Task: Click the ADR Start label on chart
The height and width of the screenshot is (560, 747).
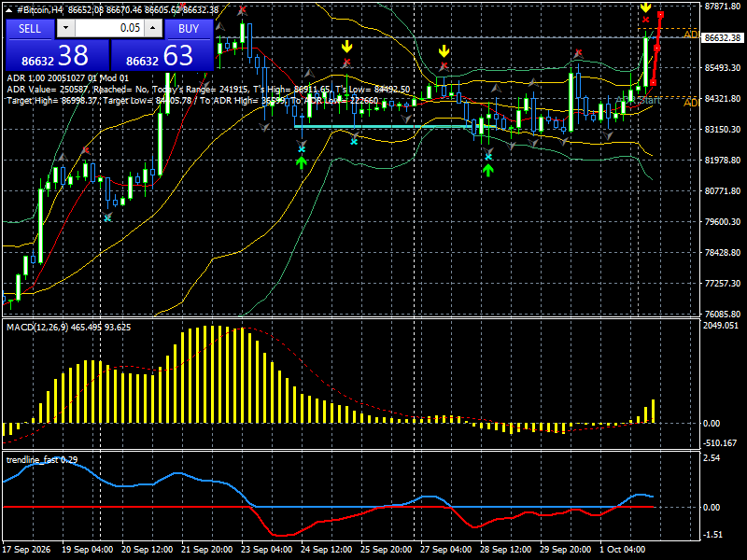Action: (639, 100)
